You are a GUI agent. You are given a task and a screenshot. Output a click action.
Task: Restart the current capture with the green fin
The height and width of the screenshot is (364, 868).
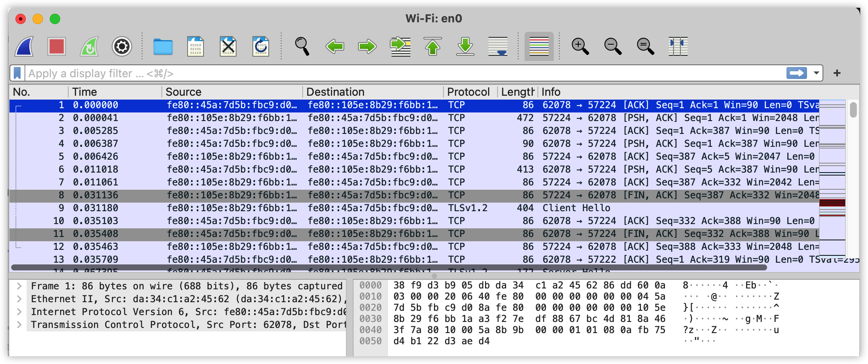pos(89,46)
